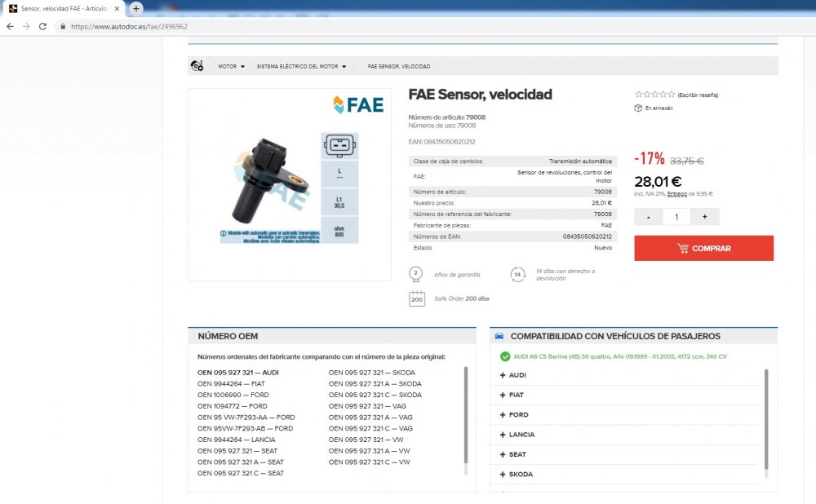Go back to the previous browser page

click(x=10, y=27)
